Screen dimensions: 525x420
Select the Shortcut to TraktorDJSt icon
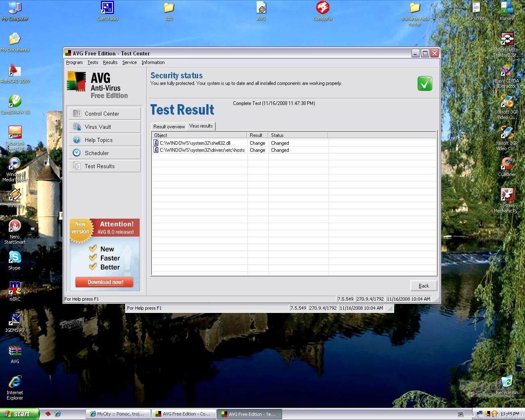click(507, 45)
